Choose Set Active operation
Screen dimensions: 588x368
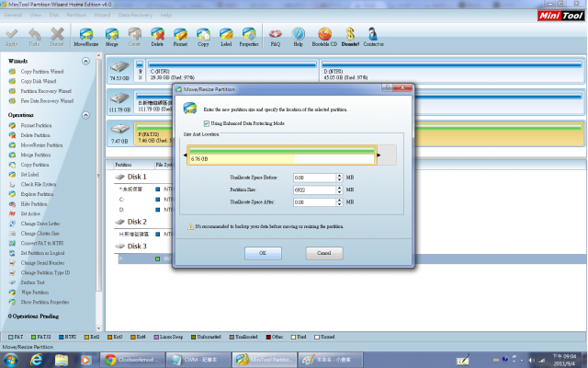click(x=30, y=213)
